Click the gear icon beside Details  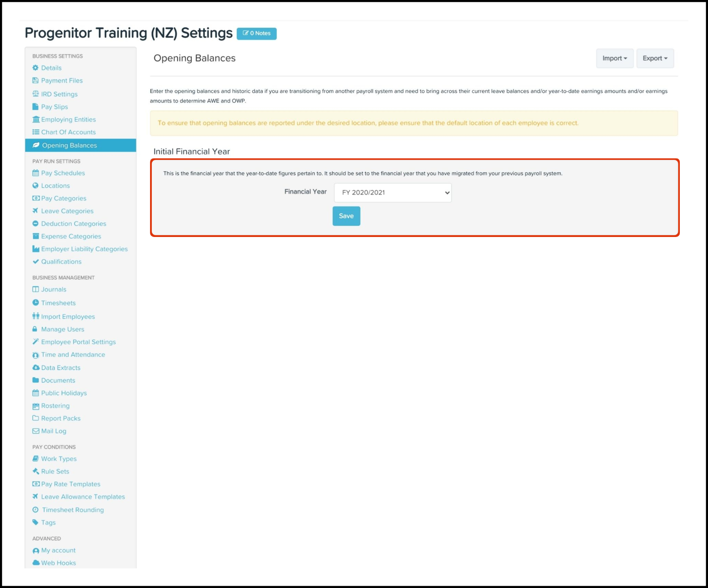click(35, 68)
